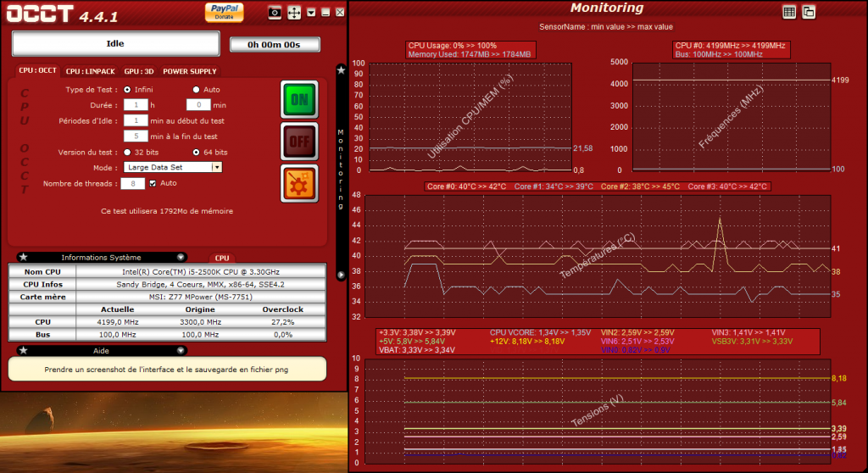
Task: Collapse the Informations Système section arrow
Action: click(181, 257)
